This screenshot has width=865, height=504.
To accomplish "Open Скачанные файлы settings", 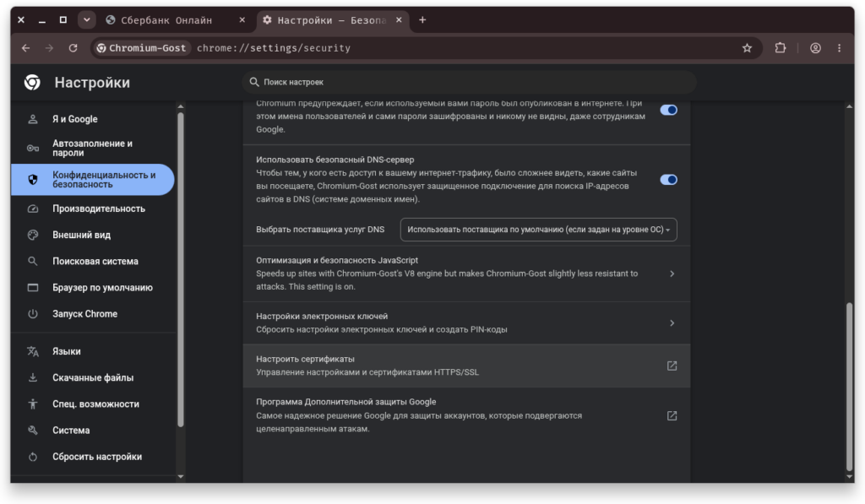I will pyautogui.click(x=93, y=377).
